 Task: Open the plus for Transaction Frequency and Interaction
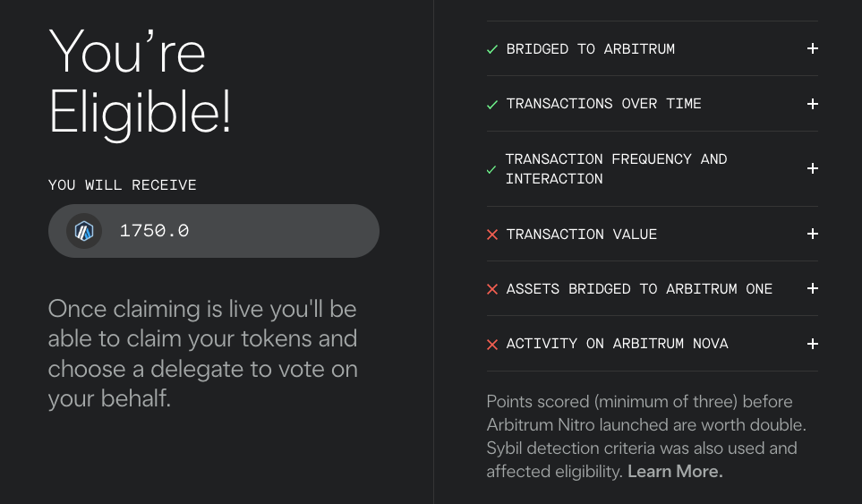pos(812,168)
